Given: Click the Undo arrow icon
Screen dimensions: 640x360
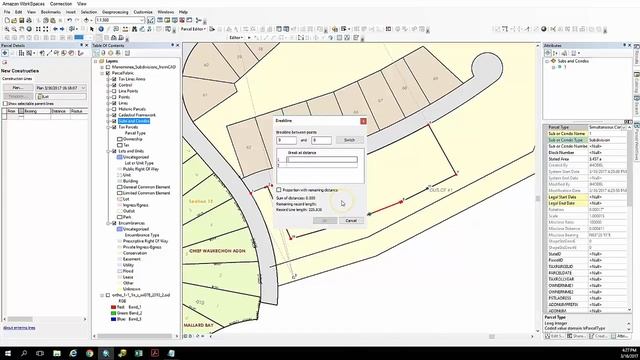Looking at the screenshot, I should (69, 20).
